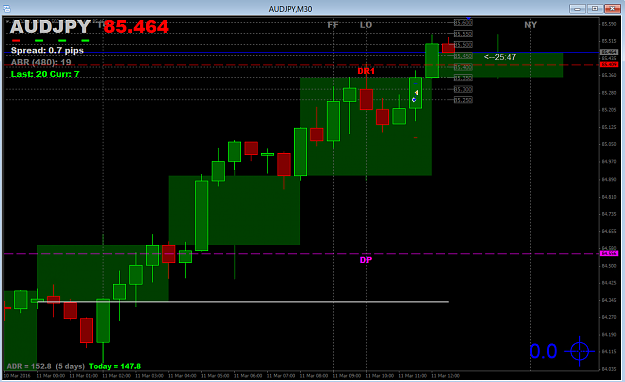
Task: Click the LO session label
Action: click(366, 25)
